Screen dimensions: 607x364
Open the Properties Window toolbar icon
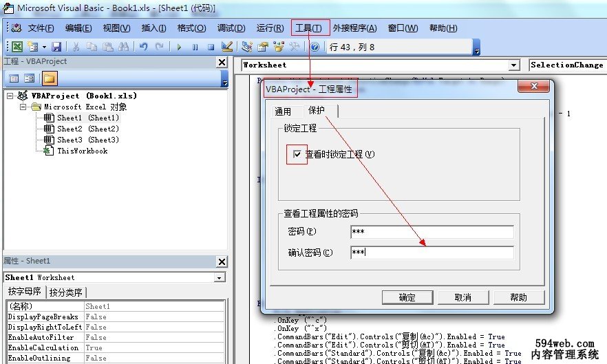263,47
